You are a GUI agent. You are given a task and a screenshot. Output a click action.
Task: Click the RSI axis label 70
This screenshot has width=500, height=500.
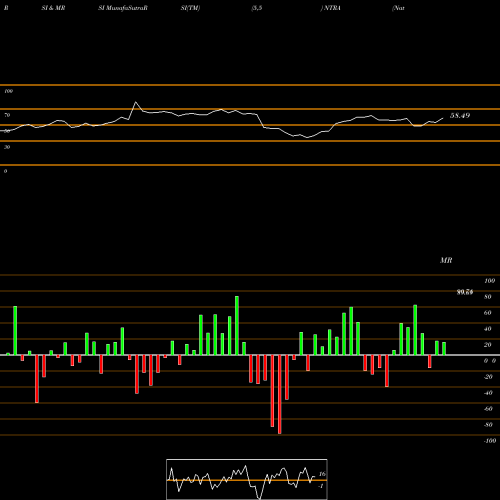point(7,115)
